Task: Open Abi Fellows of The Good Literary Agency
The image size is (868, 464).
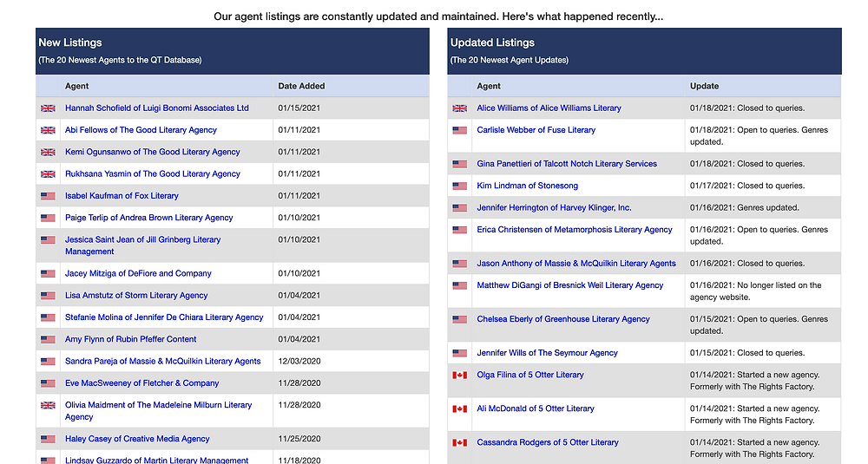Action: (x=141, y=130)
